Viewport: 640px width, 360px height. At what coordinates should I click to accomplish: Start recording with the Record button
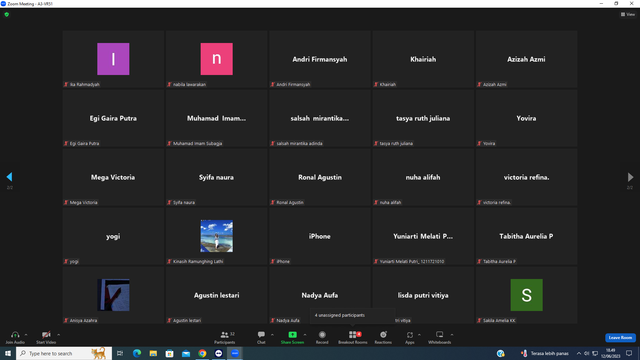pyautogui.click(x=322, y=337)
